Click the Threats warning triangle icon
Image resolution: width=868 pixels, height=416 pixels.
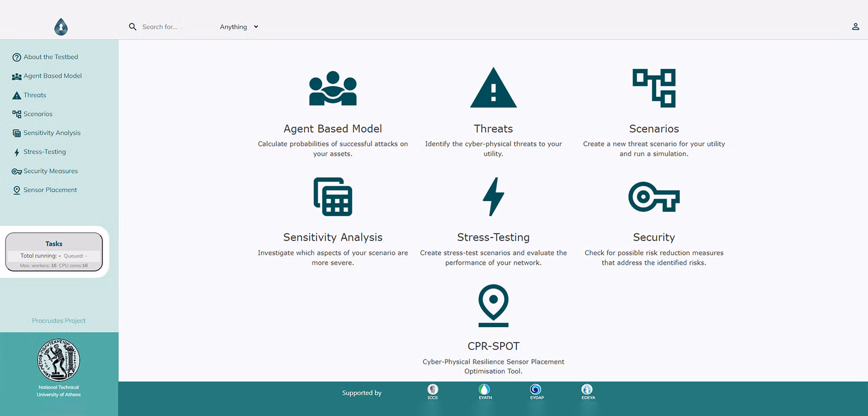tap(493, 88)
